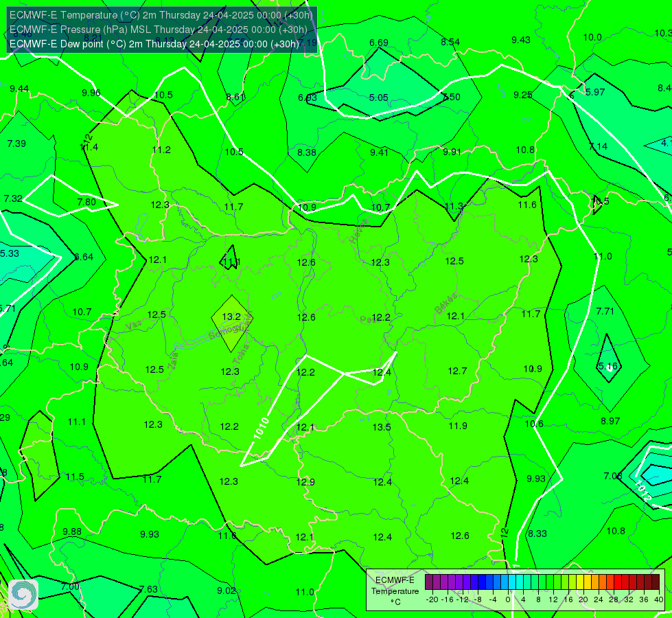Click the 6.93 temperature value
This screenshot has width=672, height=618.
pos(308,98)
